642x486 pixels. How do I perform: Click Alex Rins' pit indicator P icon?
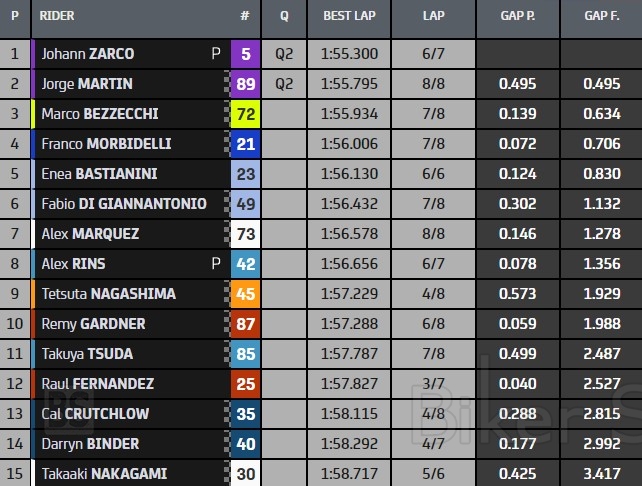(216, 265)
